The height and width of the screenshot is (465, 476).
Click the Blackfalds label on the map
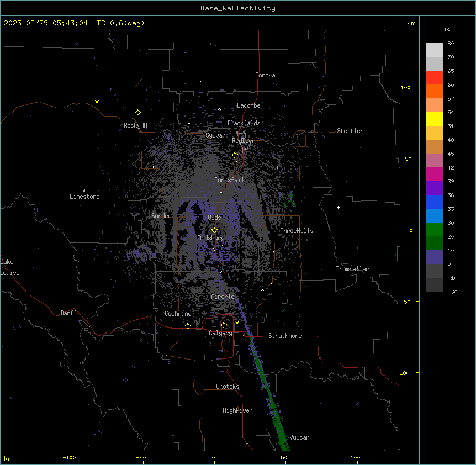pyautogui.click(x=244, y=123)
